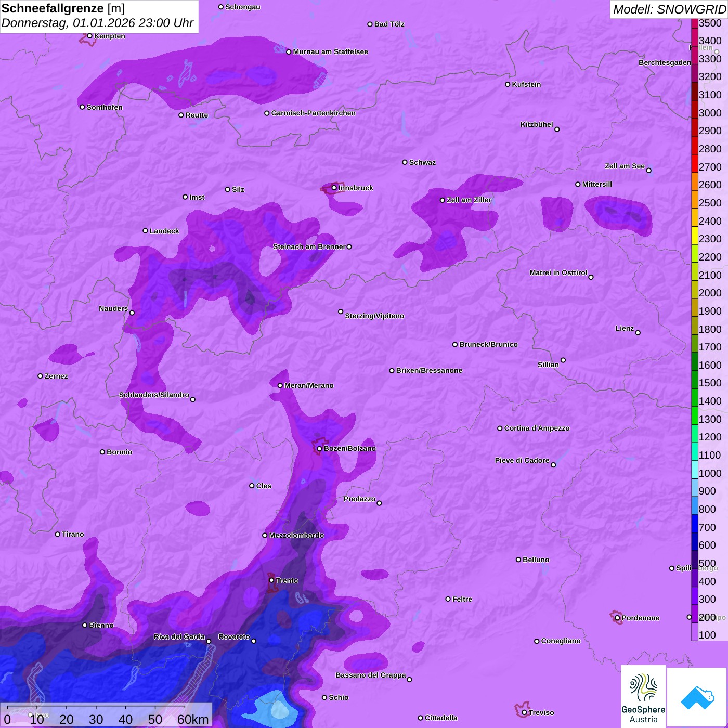Click the 700 blue legend swatch

pos(695,524)
